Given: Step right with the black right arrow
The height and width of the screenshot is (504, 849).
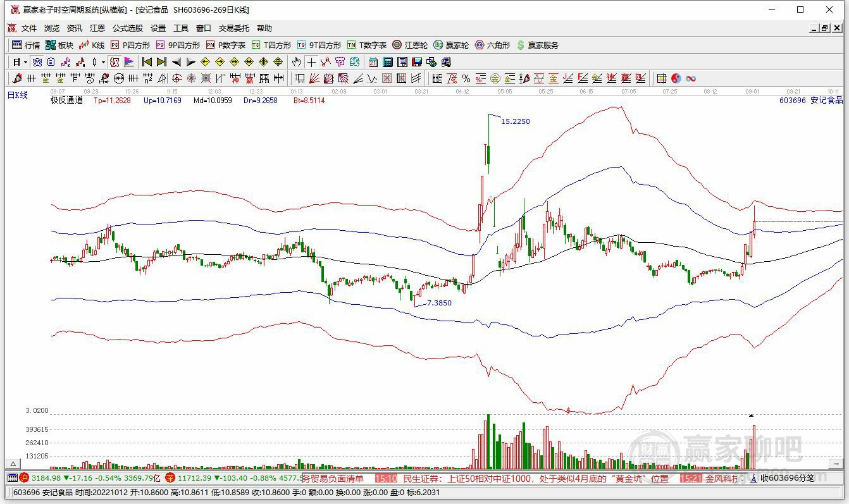Looking at the screenshot, I should click(191, 62).
